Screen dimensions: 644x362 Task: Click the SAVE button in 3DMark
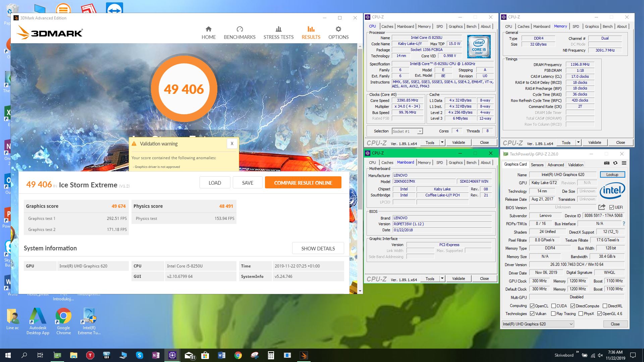click(248, 183)
